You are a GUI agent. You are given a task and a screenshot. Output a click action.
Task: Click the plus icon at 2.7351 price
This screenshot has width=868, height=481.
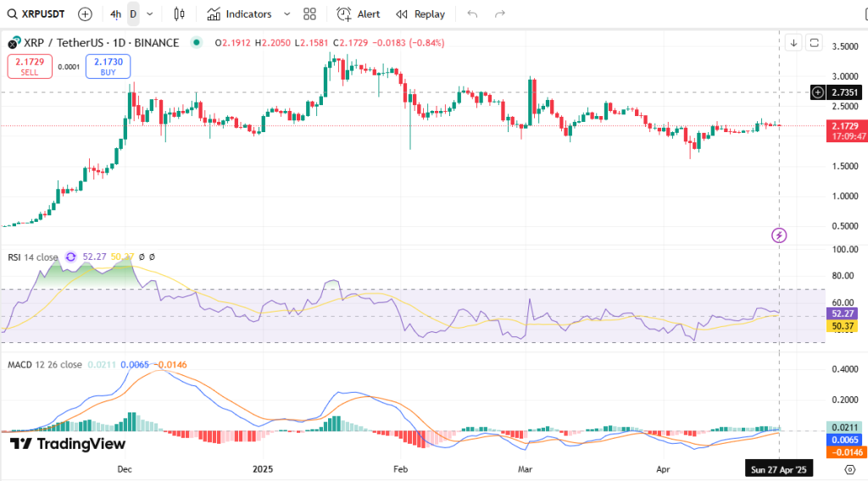(x=818, y=92)
